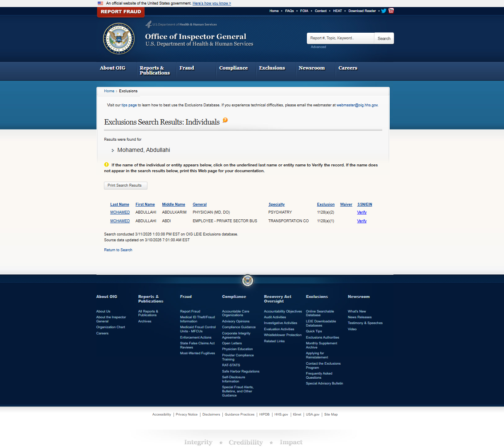
Task: Click the U.S. flag in the government banner
Action: click(x=100, y=3)
